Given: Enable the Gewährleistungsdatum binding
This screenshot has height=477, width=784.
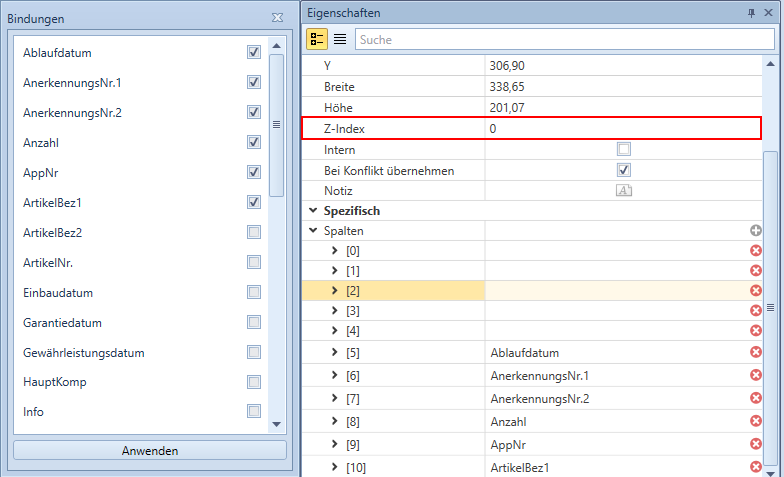Looking at the screenshot, I should point(254,352).
